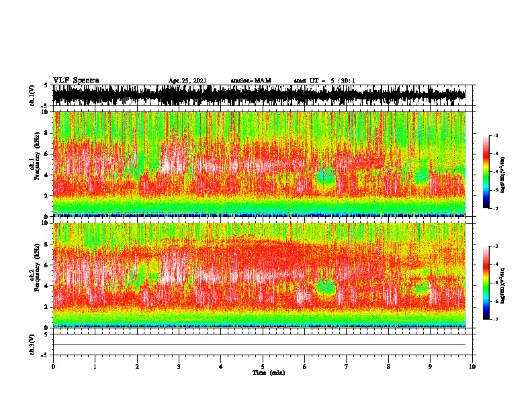Click the "ch.1(V)" vertical axis label
The image size is (532, 411).
coord(32,95)
